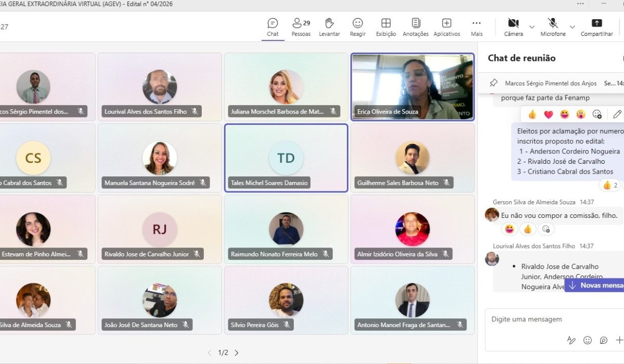624x364 pixels.
Task: Open the Pessoas participants panel
Action: pos(301,27)
